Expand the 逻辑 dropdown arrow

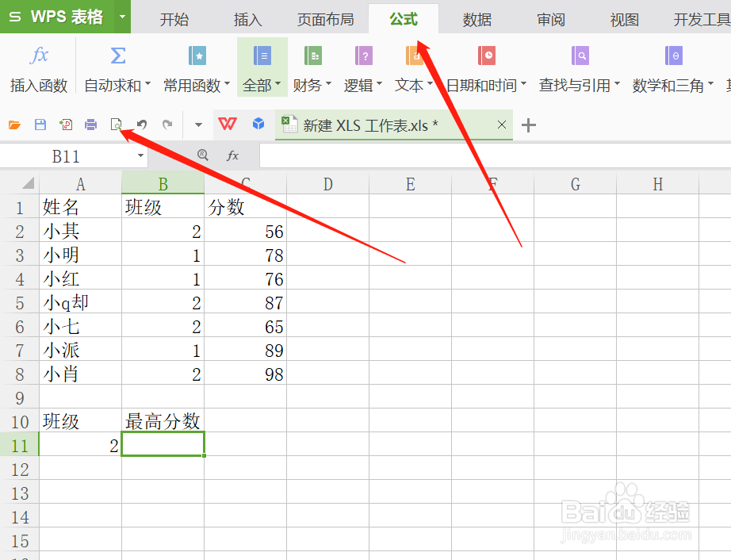pyautogui.click(x=380, y=84)
